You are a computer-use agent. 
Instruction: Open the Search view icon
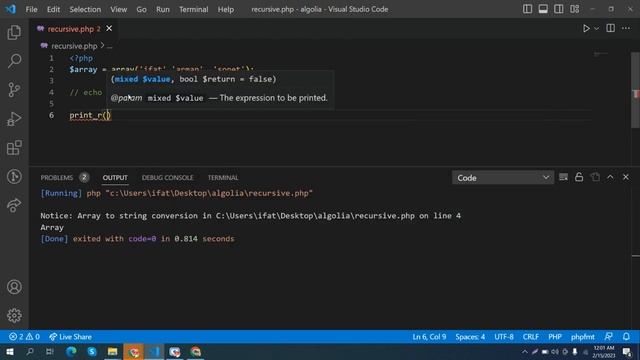(x=14, y=61)
